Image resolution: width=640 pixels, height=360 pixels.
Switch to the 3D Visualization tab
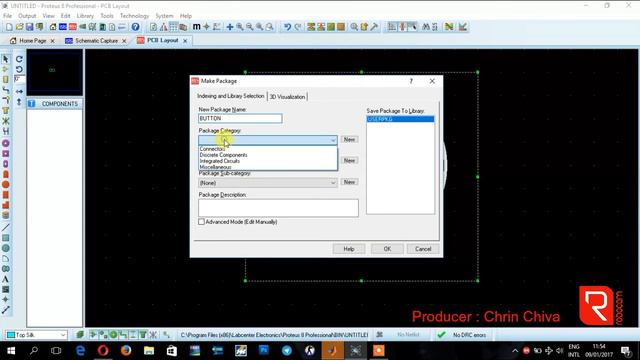pyautogui.click(x=287, y=97)
